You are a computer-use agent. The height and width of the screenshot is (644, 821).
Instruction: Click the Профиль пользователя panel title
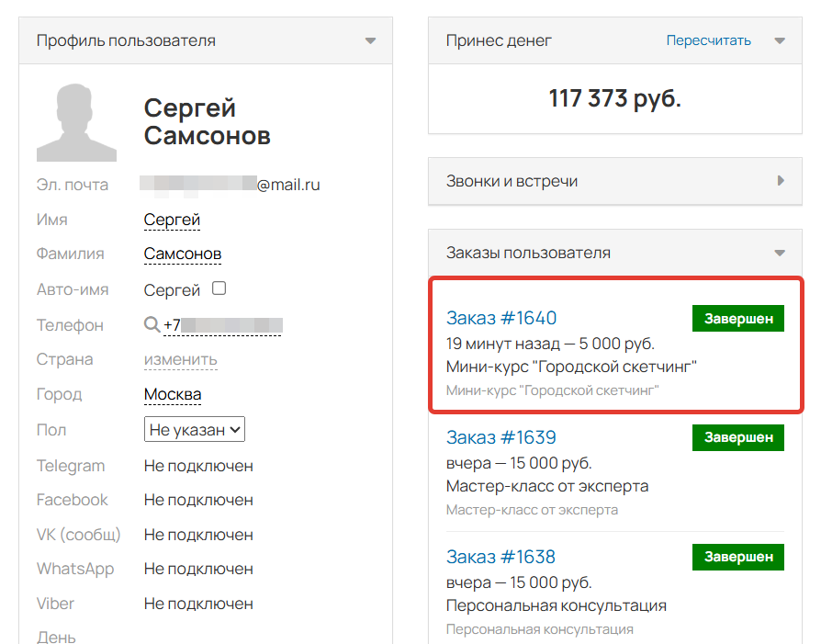[x=126, y=40]
